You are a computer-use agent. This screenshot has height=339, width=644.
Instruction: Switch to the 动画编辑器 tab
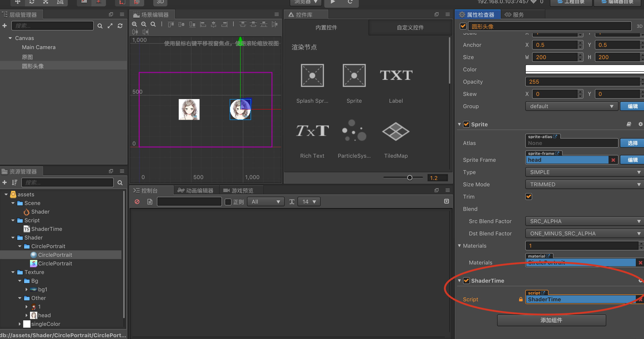(x=196, y=191)
